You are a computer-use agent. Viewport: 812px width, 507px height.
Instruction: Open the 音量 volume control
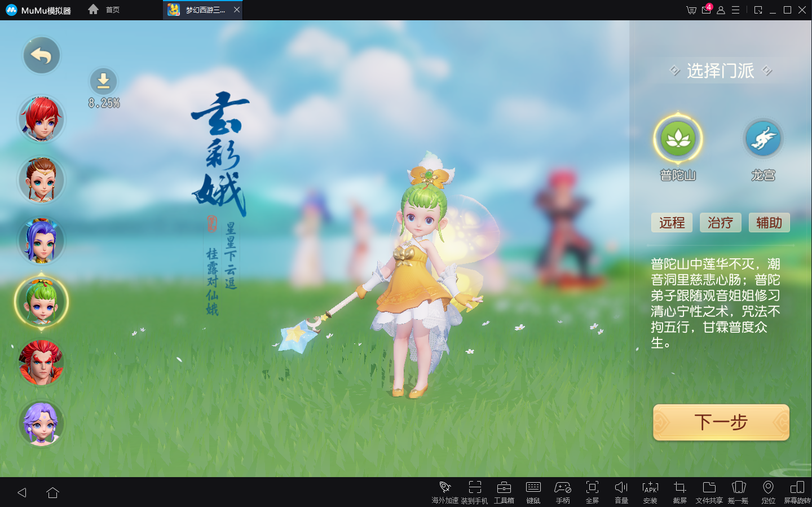click(x=621, y=492)
